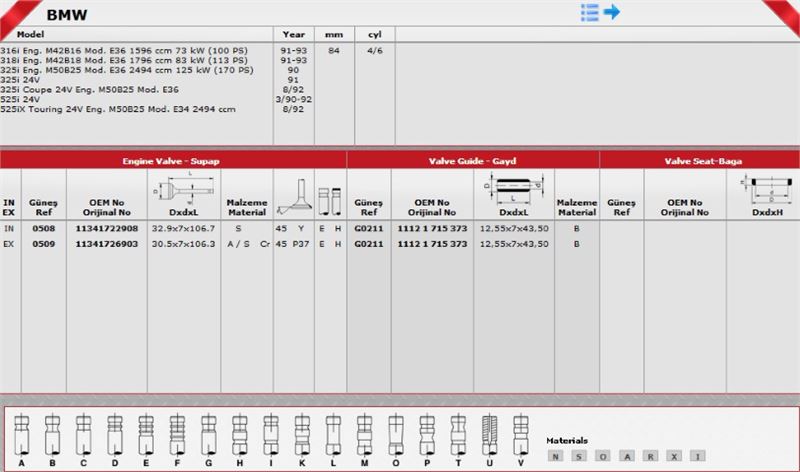This screenshot has height=472, width=800.
Task: Select material O box
Action: coord(603,456)
